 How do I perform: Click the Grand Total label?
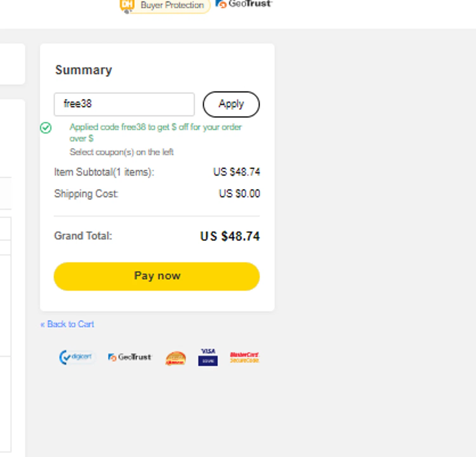click(x=83, y=236)
